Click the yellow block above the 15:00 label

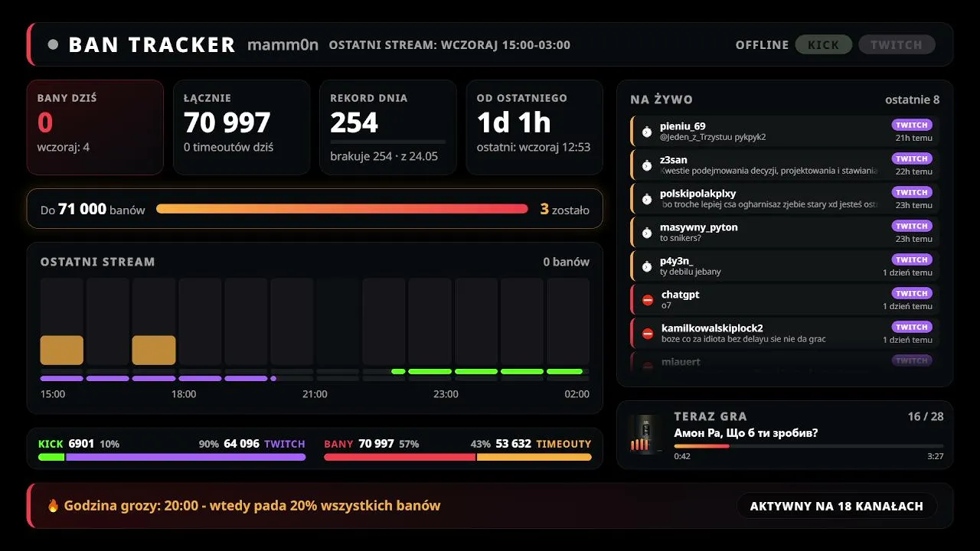62,350
